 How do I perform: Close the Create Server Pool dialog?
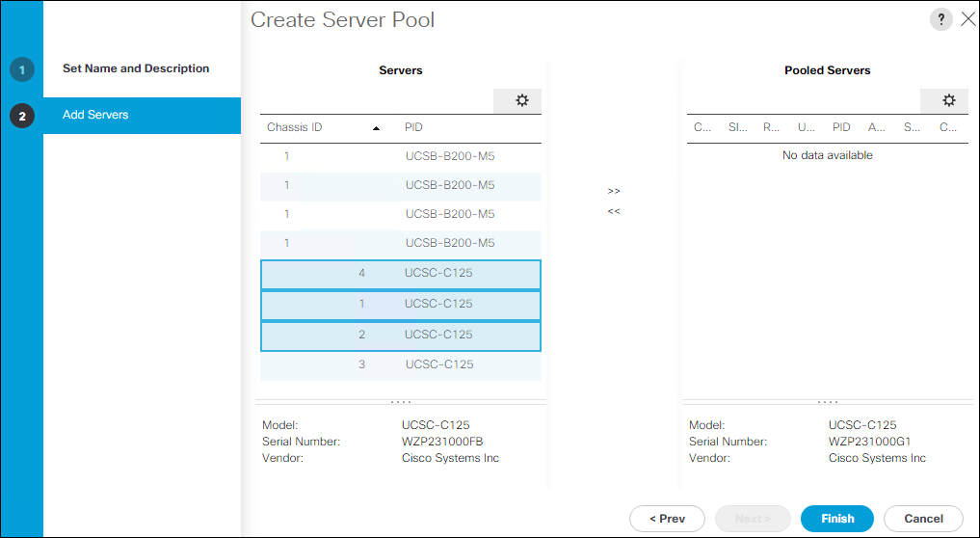click(967, 19)
